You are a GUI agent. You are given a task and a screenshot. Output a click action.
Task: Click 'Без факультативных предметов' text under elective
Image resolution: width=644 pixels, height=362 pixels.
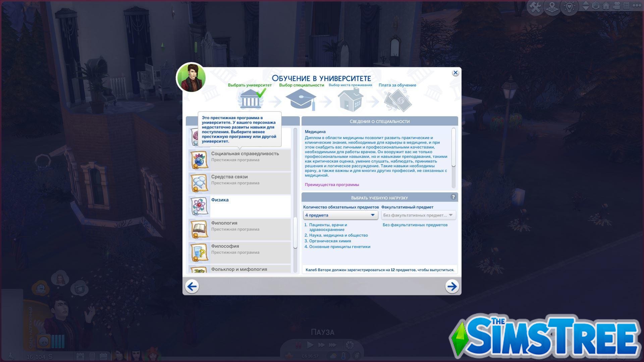coord(415,225)
